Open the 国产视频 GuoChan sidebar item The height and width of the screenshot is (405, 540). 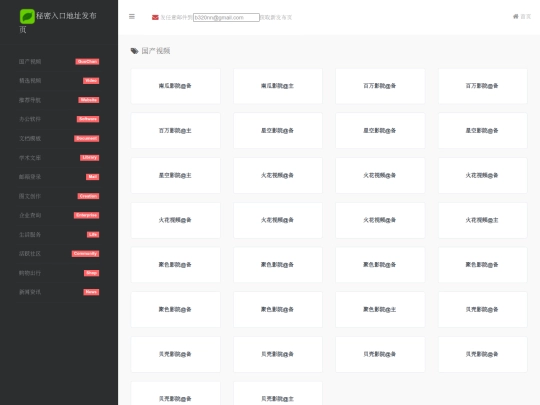point(59,62)
